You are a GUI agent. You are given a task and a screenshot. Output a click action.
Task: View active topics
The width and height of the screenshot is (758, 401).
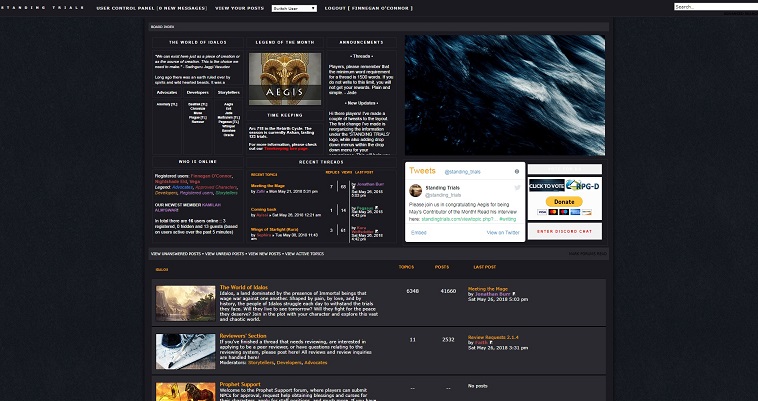pos(305,254)
